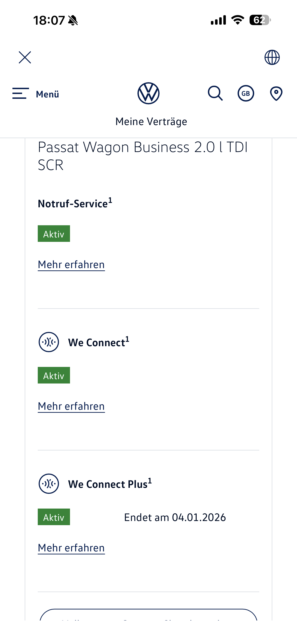Tap the We Connect Plus service icon
The height and width of the screenshot is (644, 297).
click(49, 483)
